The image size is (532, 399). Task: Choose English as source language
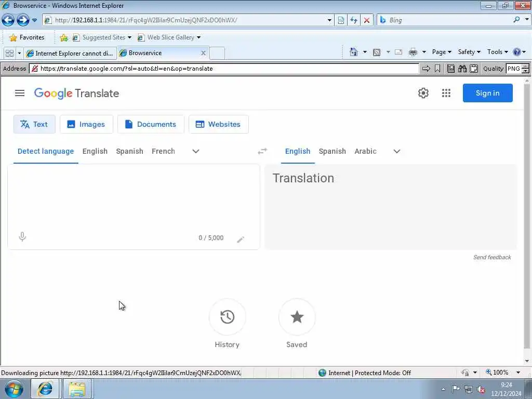coord(95,151)
